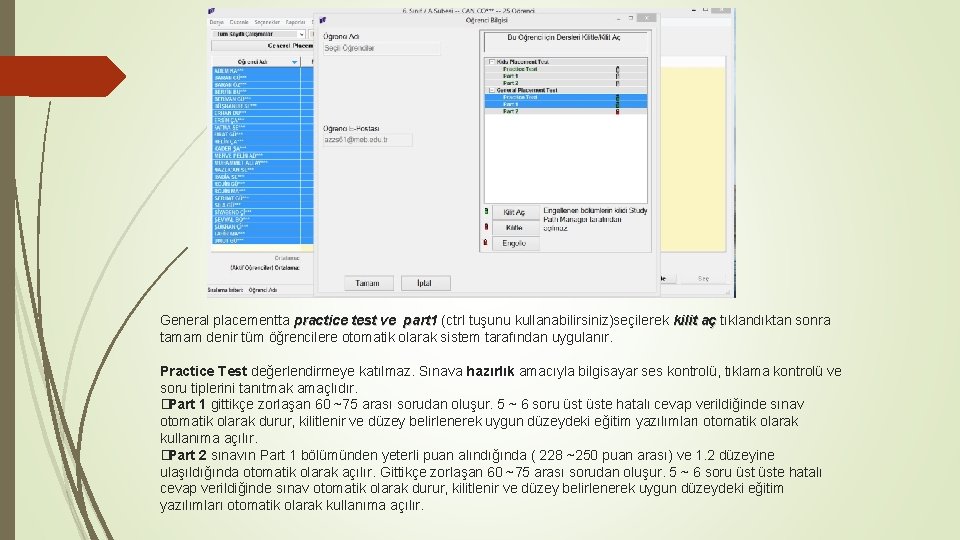Click lock icon of Kids Placement Practice Test
The image size is (960, 540).
point(617,69)
